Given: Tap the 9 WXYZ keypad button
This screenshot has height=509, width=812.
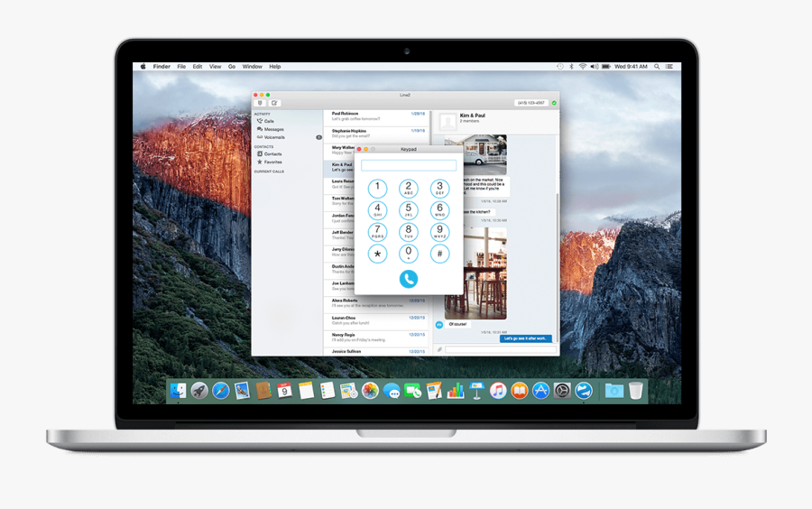Looking at the screenshot, I should (x=439, y=232).
